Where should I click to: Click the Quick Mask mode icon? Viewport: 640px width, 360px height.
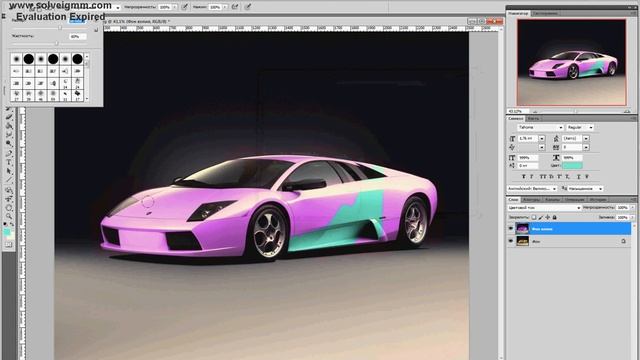tap(9, 244)
